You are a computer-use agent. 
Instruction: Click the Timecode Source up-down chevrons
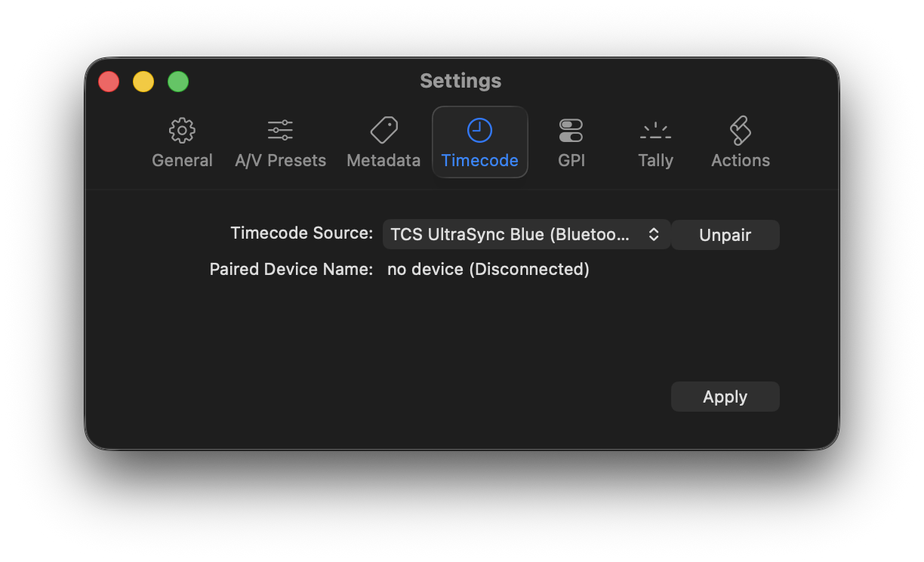[654, 235]
